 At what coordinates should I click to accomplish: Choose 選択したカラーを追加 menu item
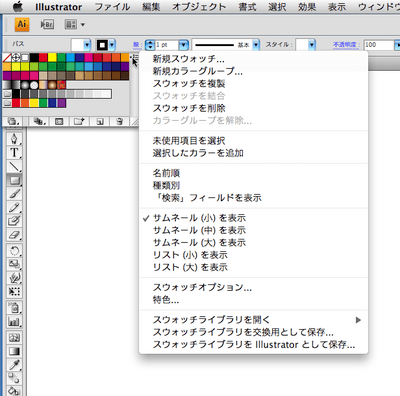[254, 153]
